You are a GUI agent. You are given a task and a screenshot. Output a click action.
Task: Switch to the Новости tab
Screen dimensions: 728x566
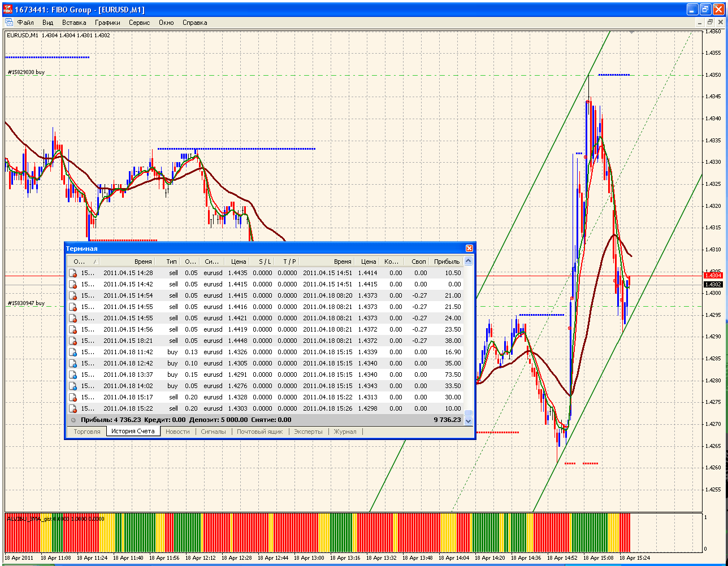click(x=177, y=432)
